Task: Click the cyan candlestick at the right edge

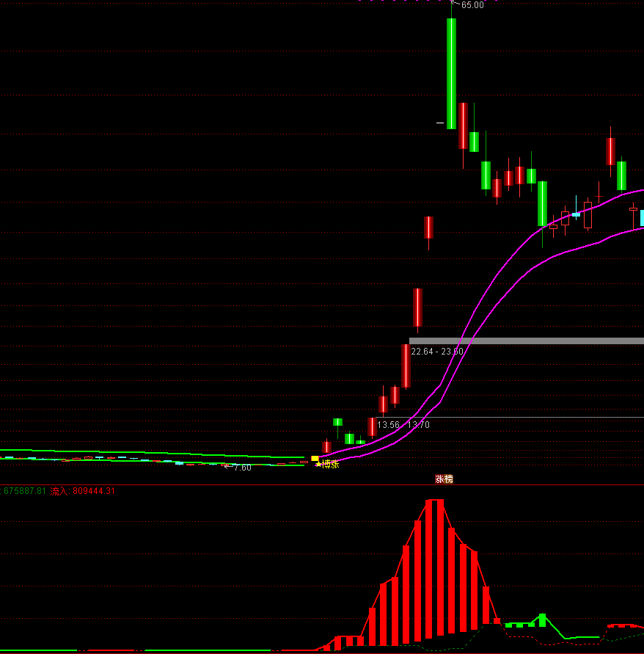Action: pos(642,217)
